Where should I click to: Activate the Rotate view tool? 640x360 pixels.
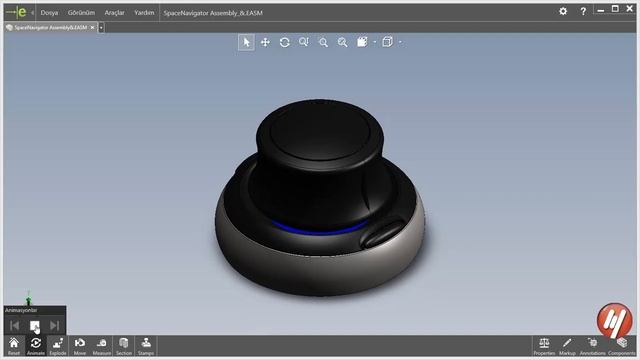[284, 42]
